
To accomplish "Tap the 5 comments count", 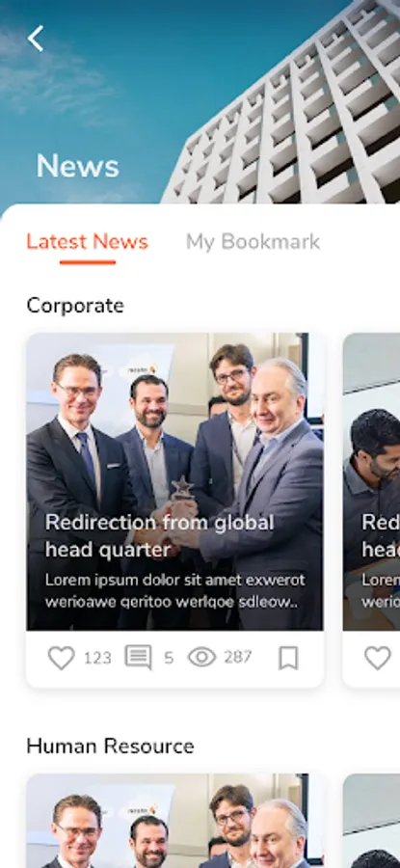I will click(169, 658).
